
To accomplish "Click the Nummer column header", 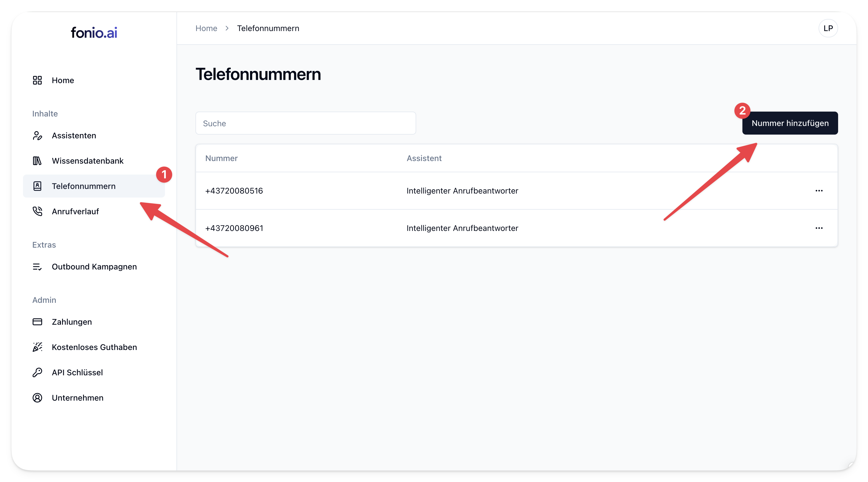I will (221, 158).
